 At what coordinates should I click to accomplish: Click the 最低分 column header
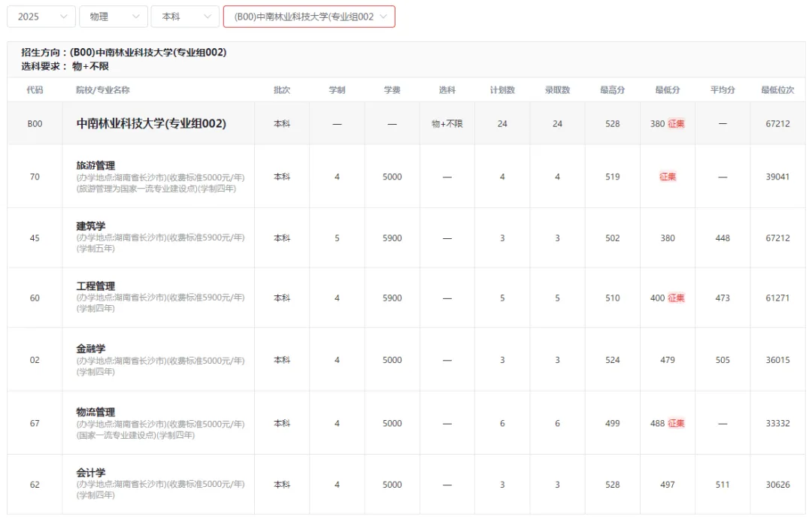point(668,90)
